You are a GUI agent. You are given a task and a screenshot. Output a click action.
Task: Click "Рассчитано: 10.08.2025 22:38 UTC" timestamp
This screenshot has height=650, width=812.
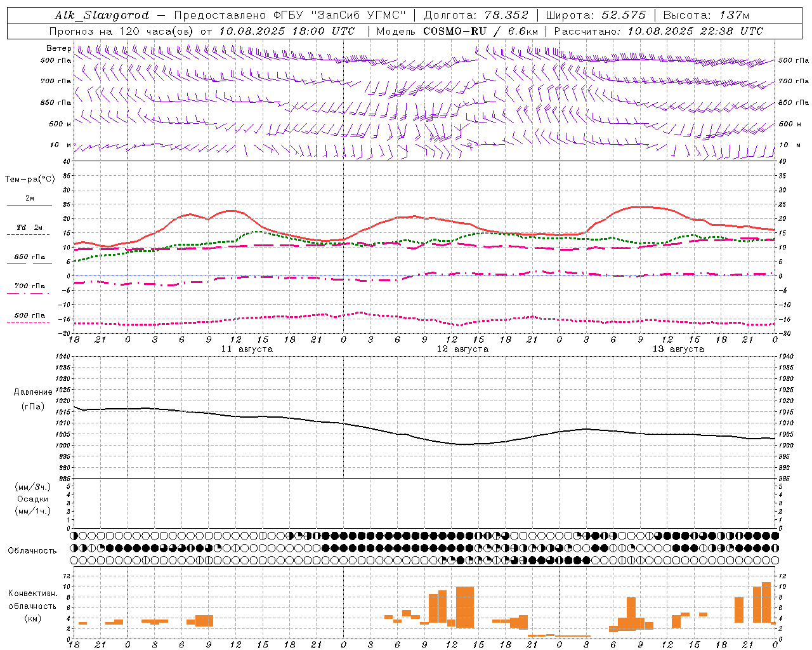658,31
